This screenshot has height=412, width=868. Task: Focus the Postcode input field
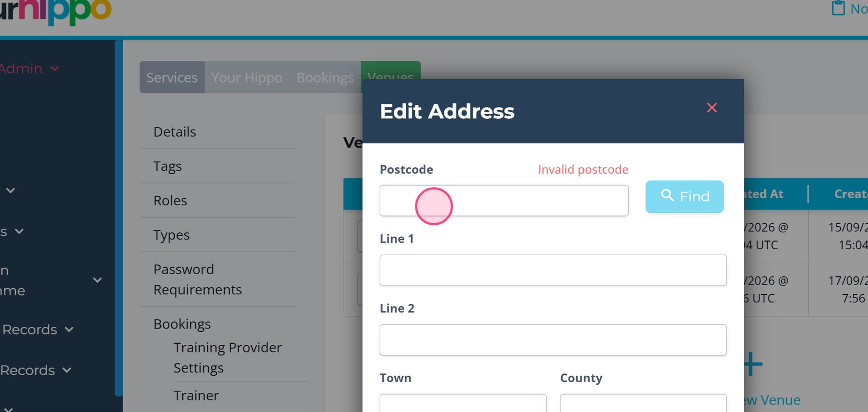tap(504, 200)
